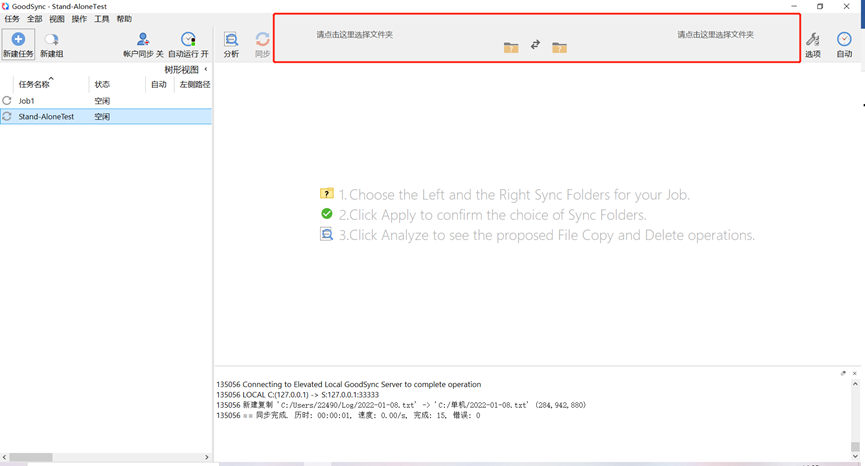Click the 自动 column header
Screen dimensions: 865x466
(159, 84)
